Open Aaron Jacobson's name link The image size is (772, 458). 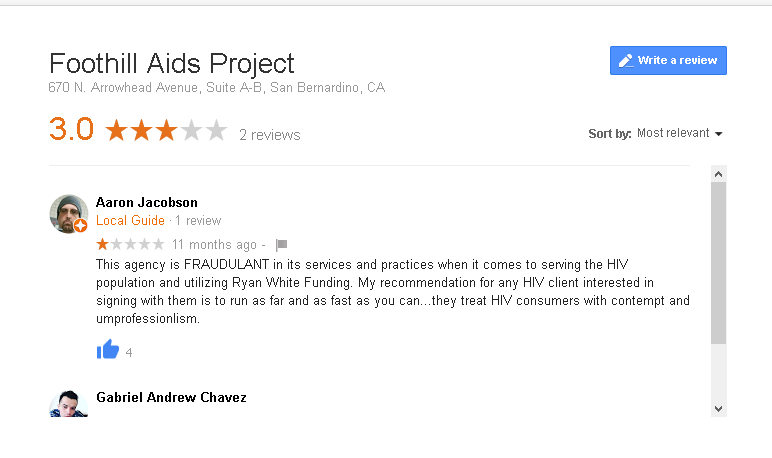click(x=147, y=202)
